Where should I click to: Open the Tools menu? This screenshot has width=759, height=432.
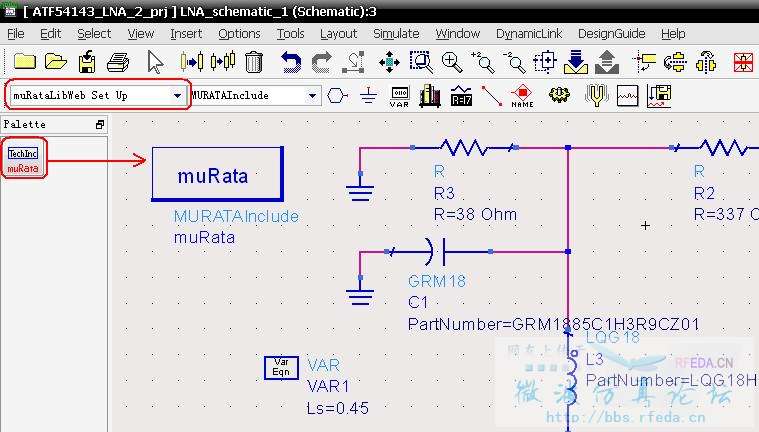[290, 34]
